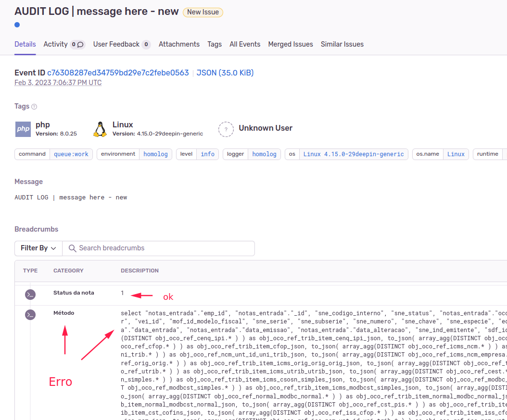507x420 pixels.
Task: Click the queue:work command tag value
Action: pos(71,154)
